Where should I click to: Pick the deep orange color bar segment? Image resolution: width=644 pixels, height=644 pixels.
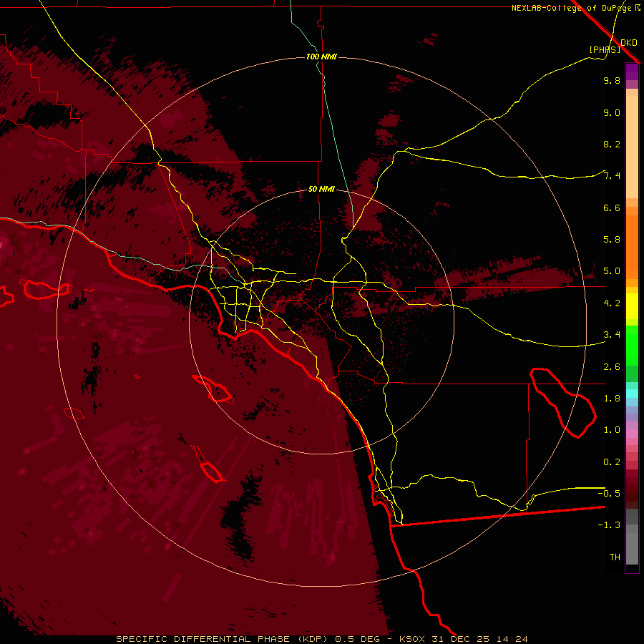point(632,246)
